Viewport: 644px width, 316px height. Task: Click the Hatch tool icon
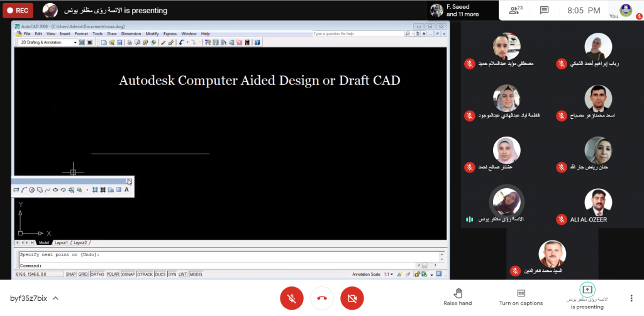(x=95, y=189)
